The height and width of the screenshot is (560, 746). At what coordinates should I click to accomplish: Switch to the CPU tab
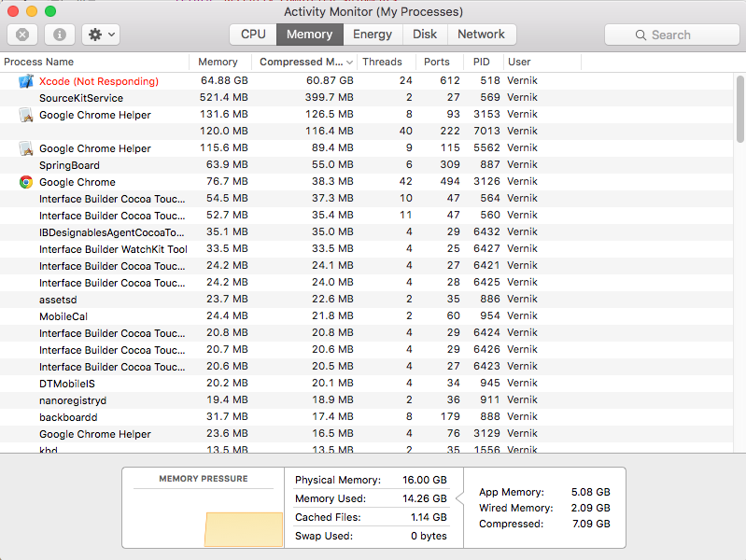click(253, 35)
